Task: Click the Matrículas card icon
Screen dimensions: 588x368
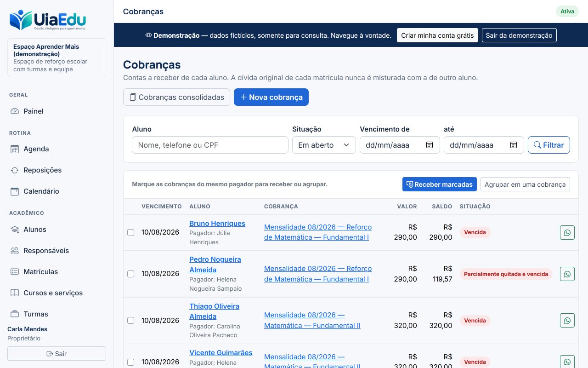Action: 15,272
